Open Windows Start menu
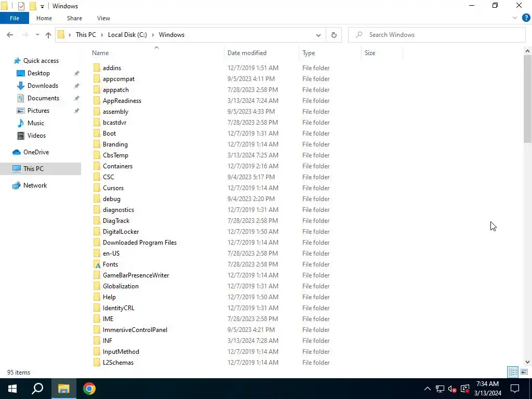This screenshot has height=399, width=532. (12, 389)
